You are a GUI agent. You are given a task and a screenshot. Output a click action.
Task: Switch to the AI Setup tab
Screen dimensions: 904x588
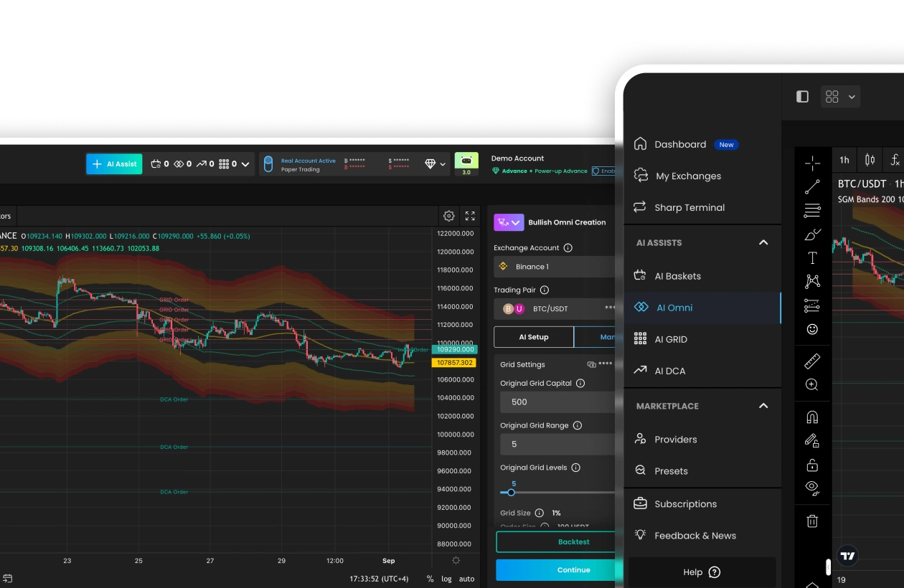[x=534, y=337]
